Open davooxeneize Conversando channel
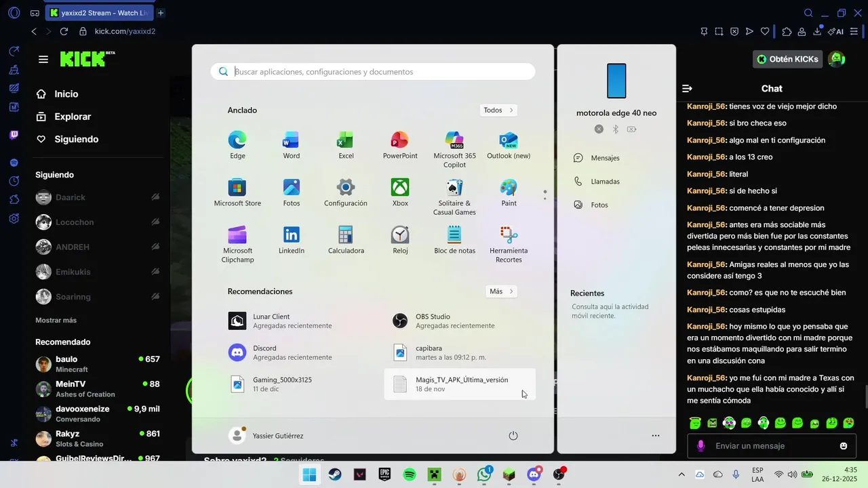 [x=98, y=413]
